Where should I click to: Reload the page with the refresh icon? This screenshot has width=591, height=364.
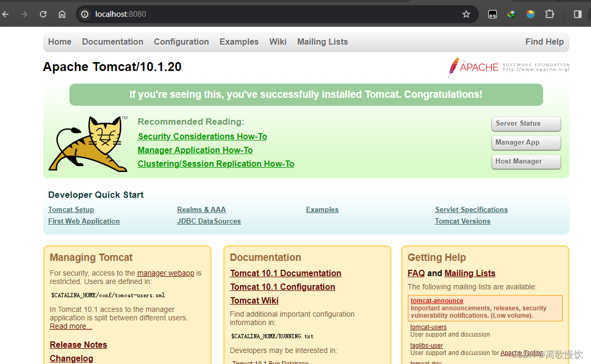pos(43,14)
